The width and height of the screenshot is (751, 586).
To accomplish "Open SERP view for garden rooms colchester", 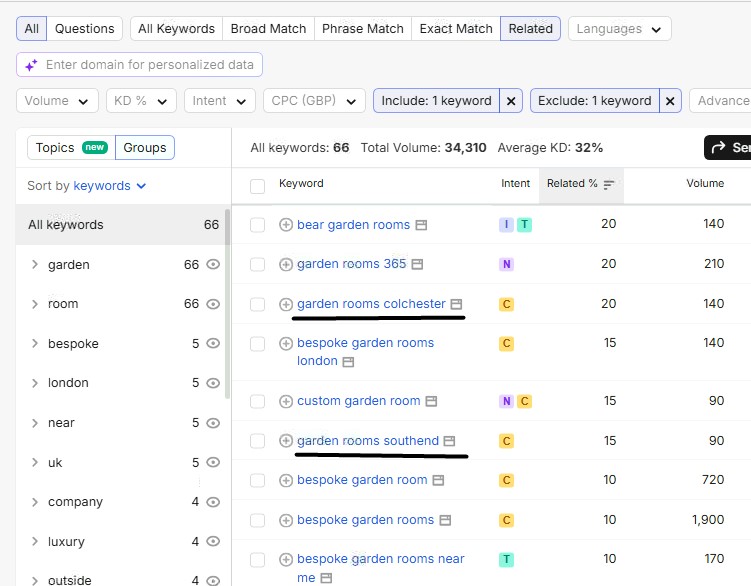I will click(x=456, y=304).
